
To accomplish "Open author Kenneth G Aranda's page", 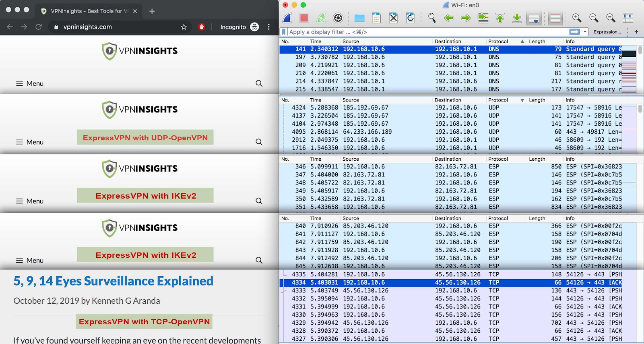I will pyautogui.click(x=126, y=301).
